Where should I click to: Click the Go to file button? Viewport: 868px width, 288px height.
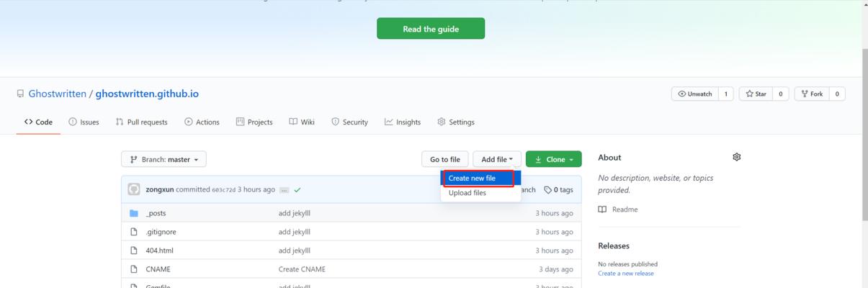445,159
